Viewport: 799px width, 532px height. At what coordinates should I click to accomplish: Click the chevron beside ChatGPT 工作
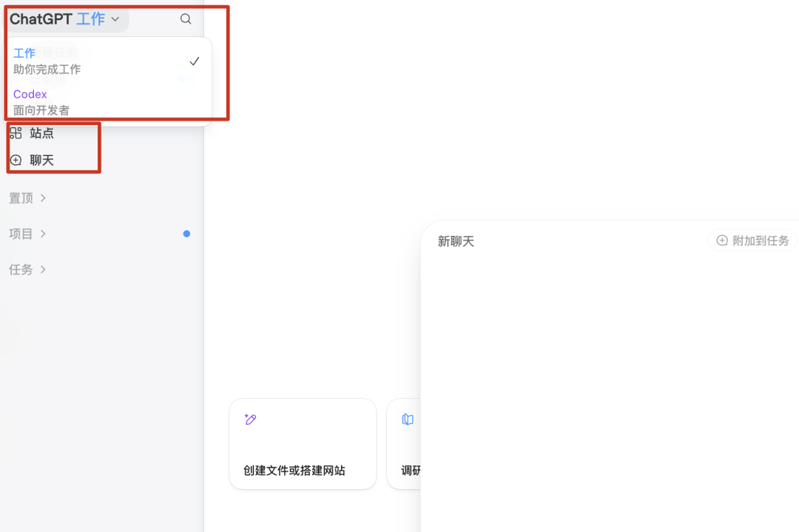point(115,19)
